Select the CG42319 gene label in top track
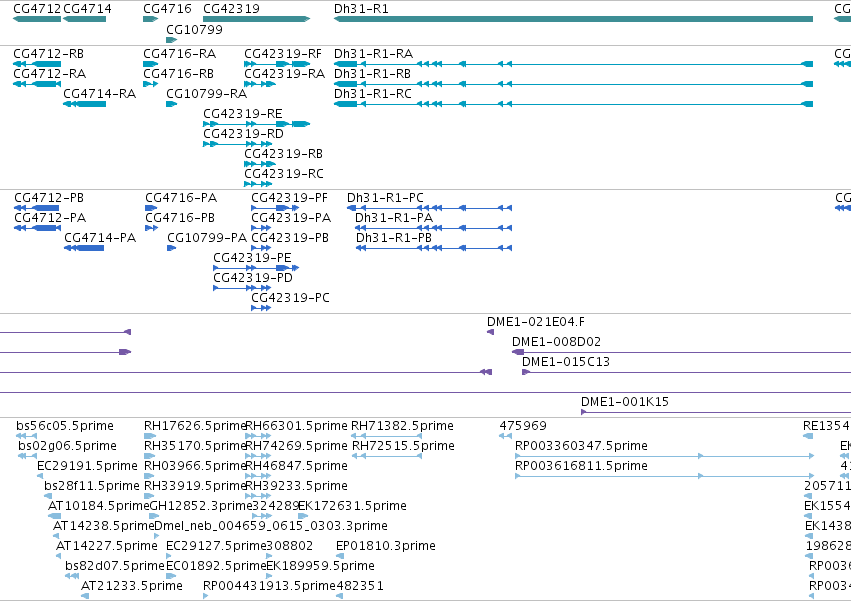Screen dimensions: 851x601 (x=231, y=9)
